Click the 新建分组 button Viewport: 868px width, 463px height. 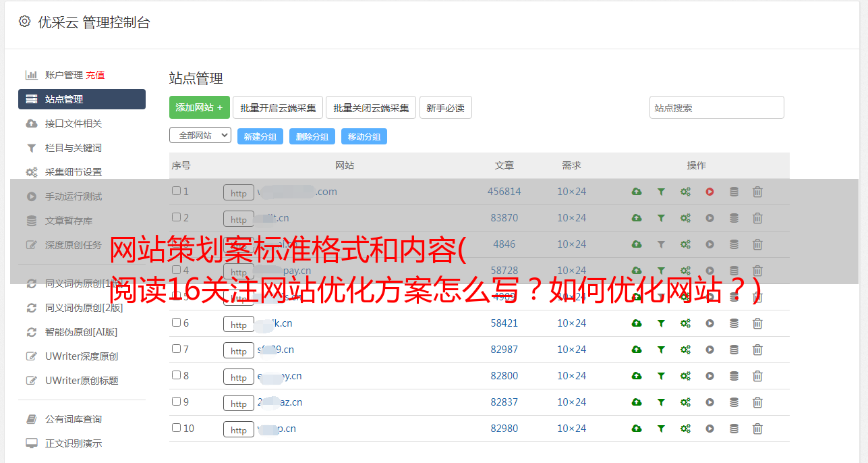(x=260, y=136)
